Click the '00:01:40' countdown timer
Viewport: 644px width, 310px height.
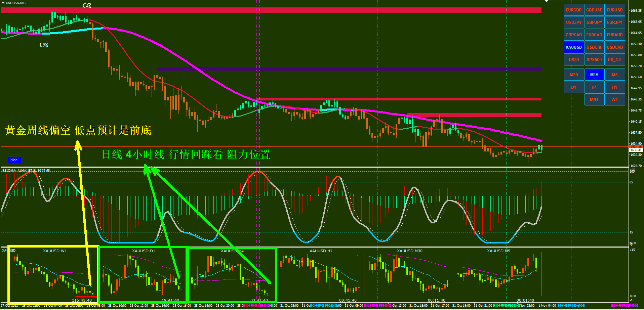[525, 300]
